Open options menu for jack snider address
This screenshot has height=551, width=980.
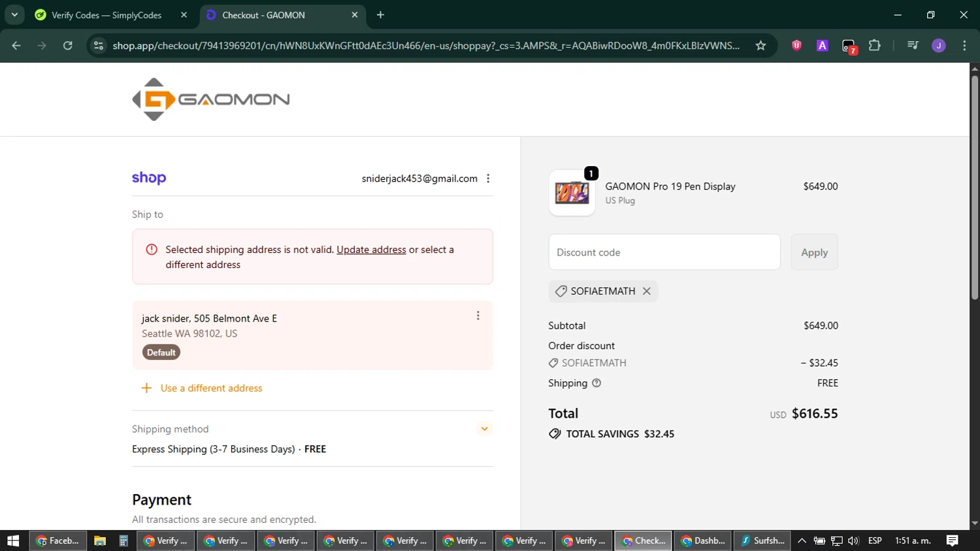[x=478, y=316]
